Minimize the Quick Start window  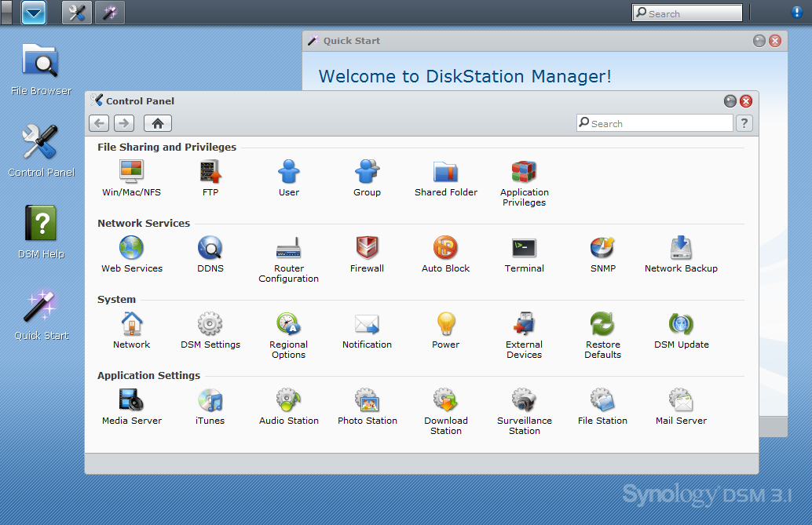pos(759,41)
